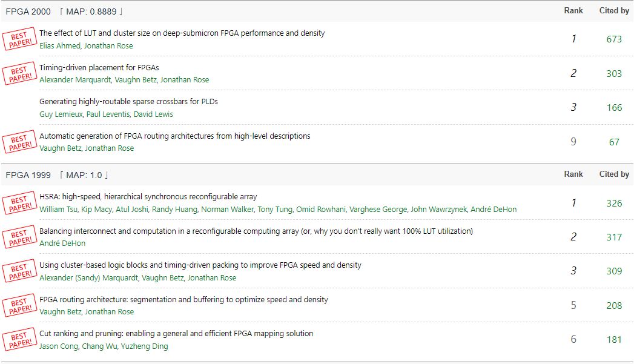Image resolution: width=634 pixels, height=364 pixels.
Task: Open citation count 673
Action: pos(614,39)
